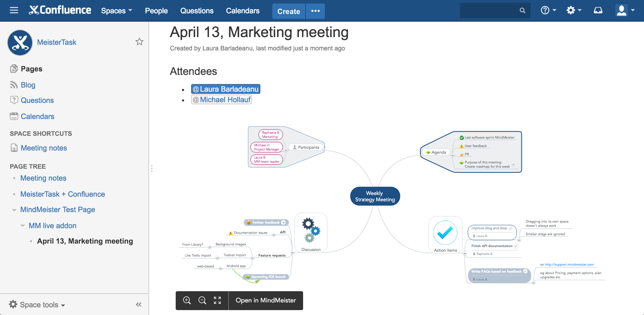Star the MeisterTask space as favourite
This screenshot has height=315, width=644.
[139, 42]
